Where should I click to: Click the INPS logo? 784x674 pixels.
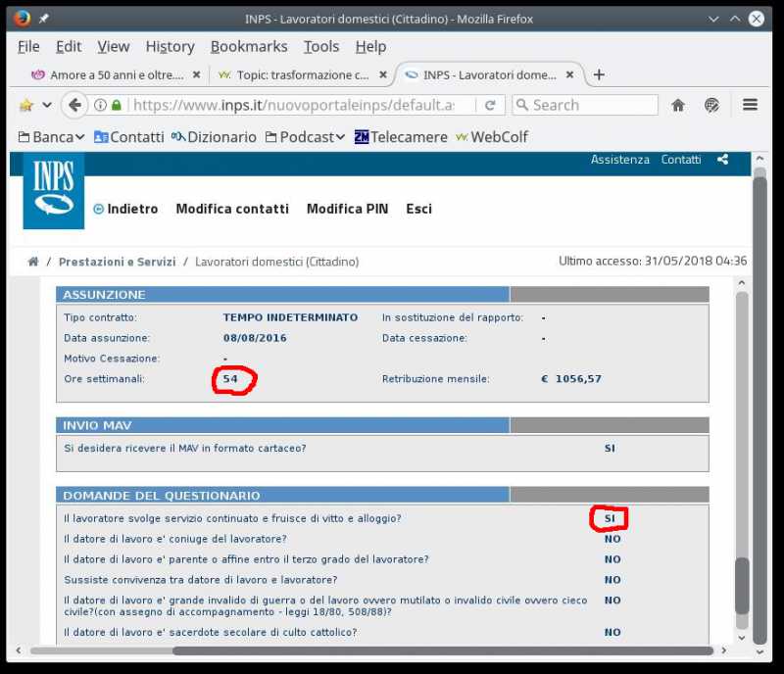[54, 190]
